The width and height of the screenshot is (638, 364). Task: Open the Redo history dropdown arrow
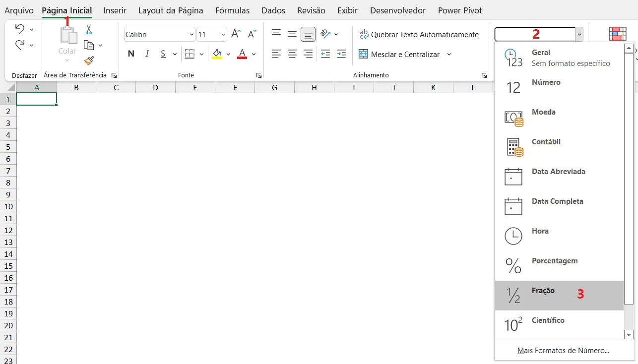pos(31,45)
